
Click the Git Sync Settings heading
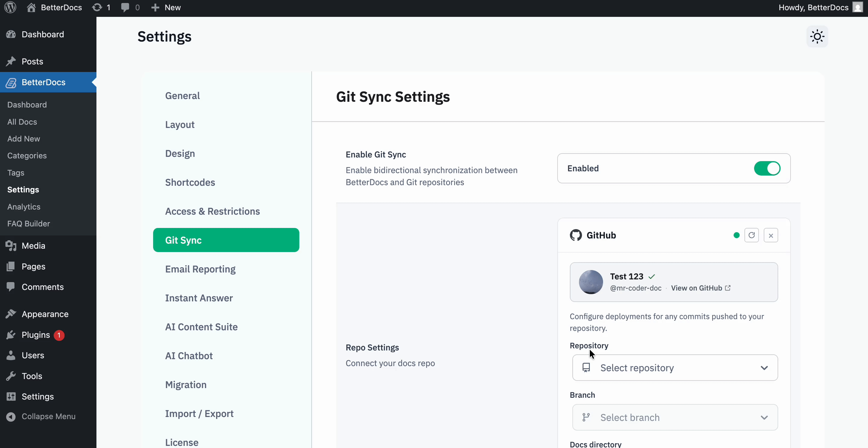click(x=393, y=97)
